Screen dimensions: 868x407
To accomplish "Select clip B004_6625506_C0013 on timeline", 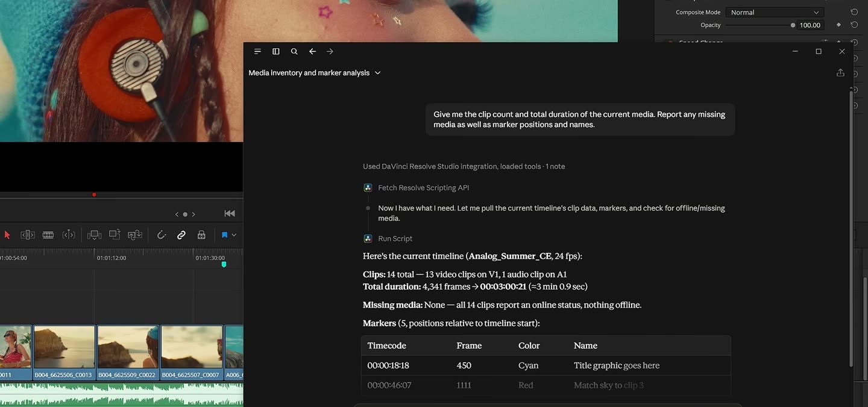I will point(64,353).
